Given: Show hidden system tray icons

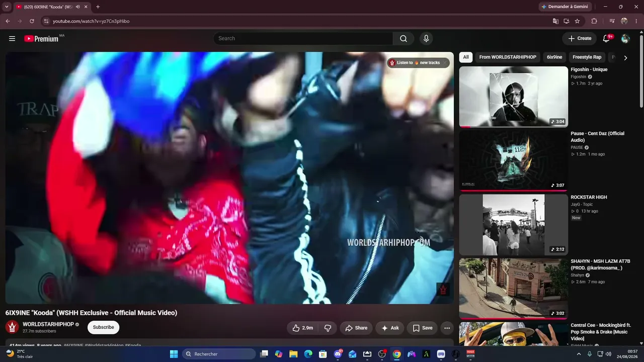Looking at the screenshot, I should (x=579, y=354).
